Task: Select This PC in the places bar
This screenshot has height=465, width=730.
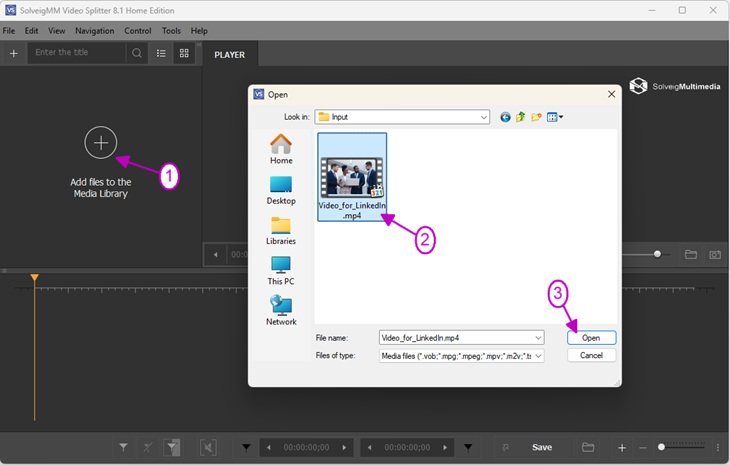Action: coord(281,270)
